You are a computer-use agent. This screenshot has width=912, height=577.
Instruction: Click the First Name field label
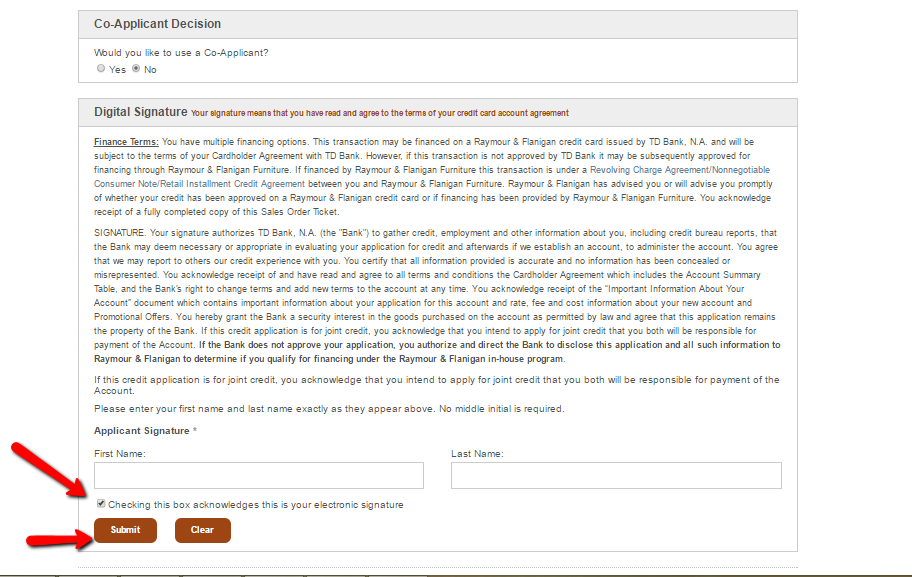120,454
